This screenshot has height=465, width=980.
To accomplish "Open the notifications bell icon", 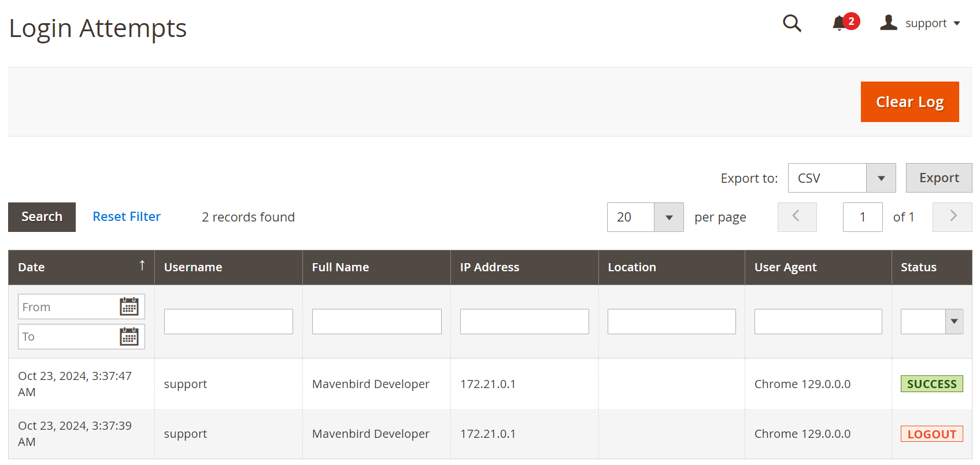I will [839, 24].
